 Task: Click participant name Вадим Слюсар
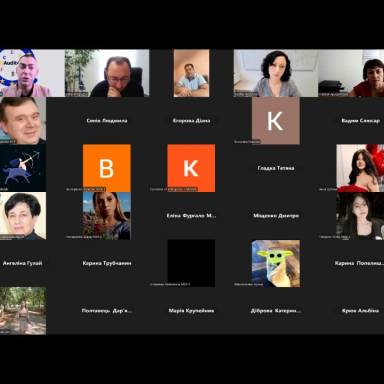[x=360, y=121]
